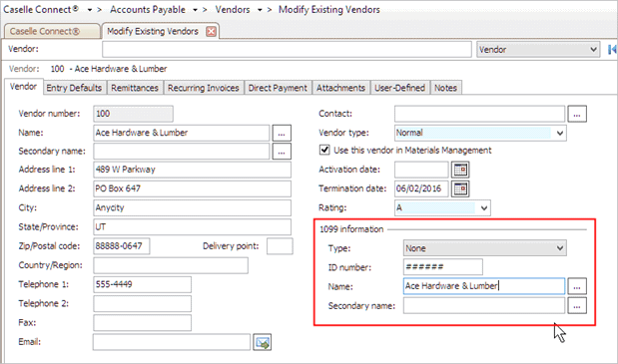Click the Telephone 2 field
The width and height of the screenshot is (618, 364).
[x=143, y=304]
